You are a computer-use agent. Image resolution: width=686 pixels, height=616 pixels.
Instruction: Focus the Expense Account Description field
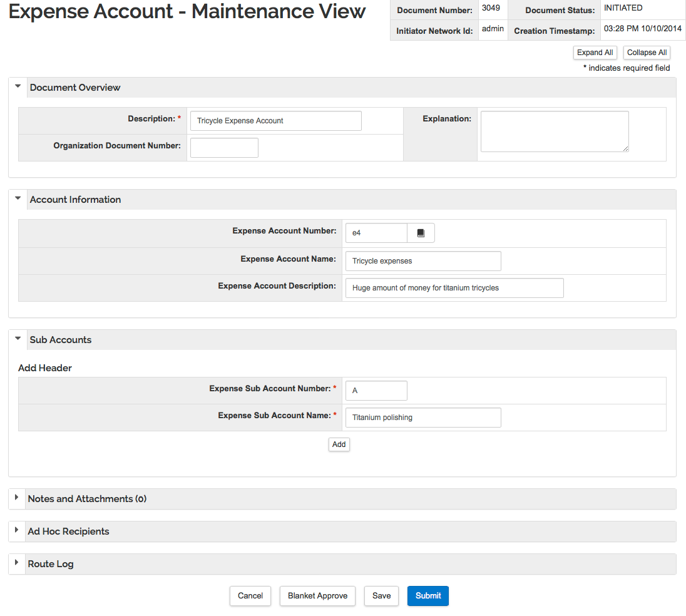coord(454,288)
